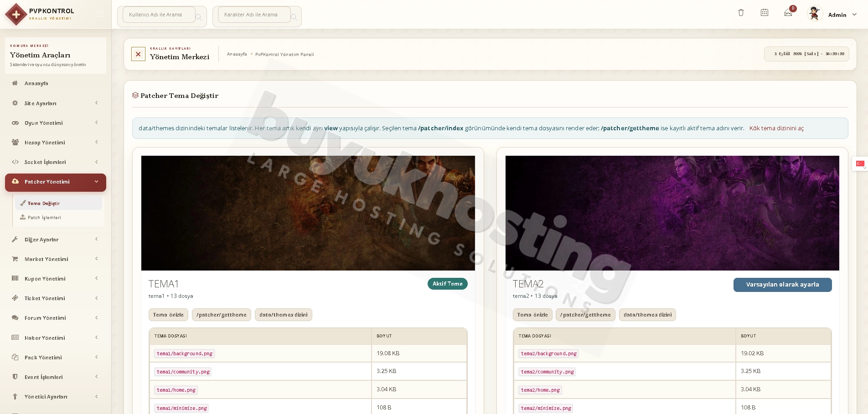Click the Socket İşlemleri code icon
This screenshot has width=868, height=414.
15,162
